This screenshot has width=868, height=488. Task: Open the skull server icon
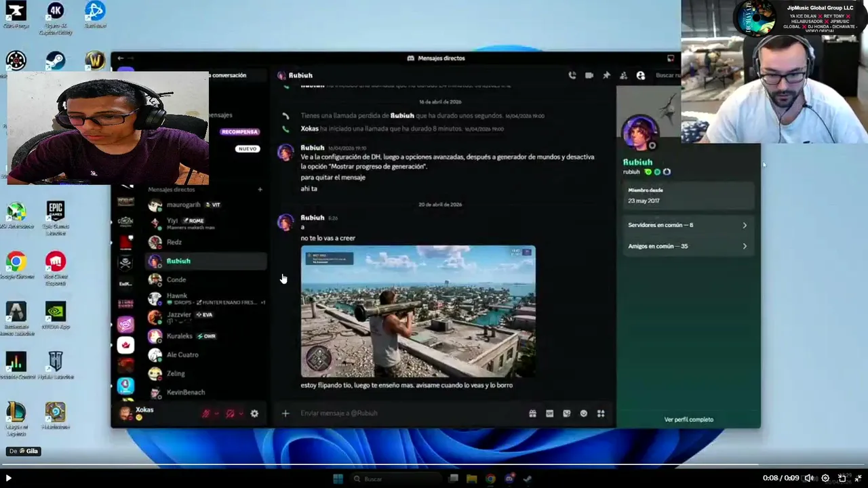click(x=125, y=263)
